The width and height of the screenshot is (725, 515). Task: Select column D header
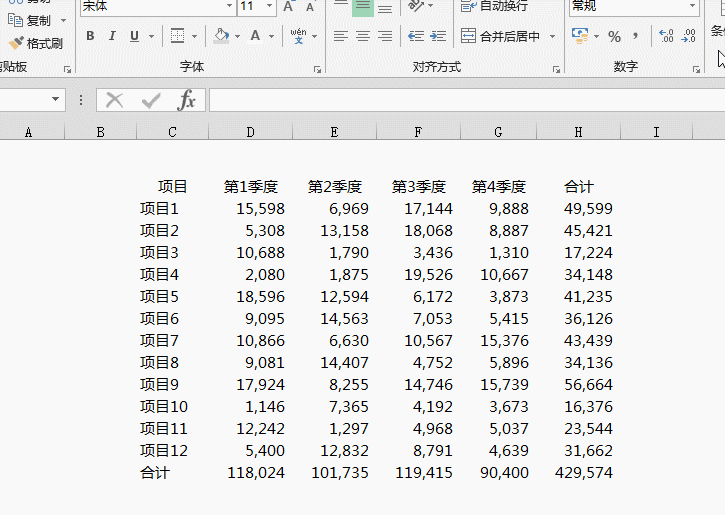point(250,132)
